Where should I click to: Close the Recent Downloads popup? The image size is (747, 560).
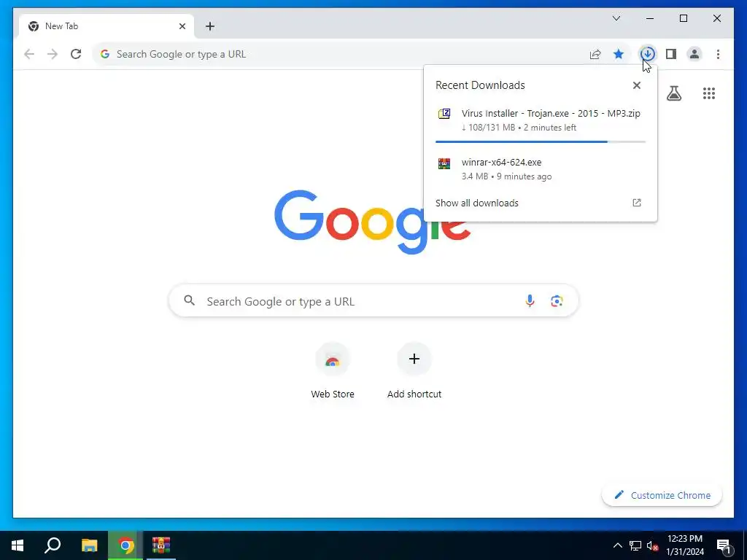click(x=636, y=85)
